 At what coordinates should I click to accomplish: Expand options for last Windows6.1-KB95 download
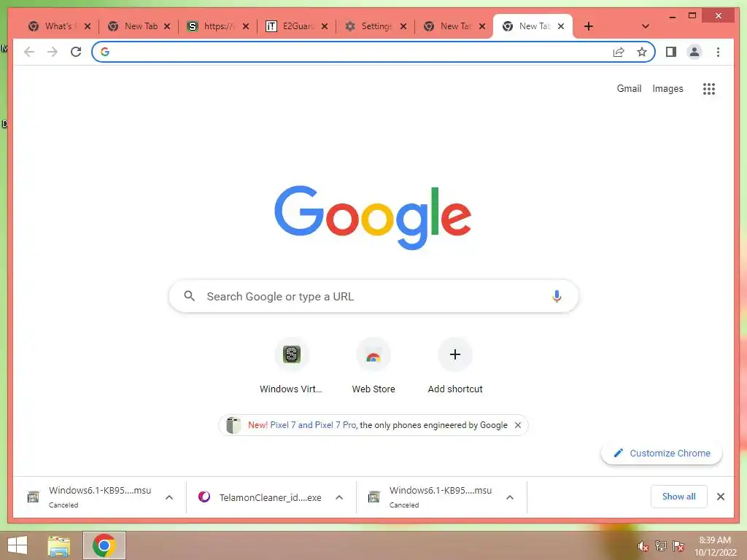point(510,497)
